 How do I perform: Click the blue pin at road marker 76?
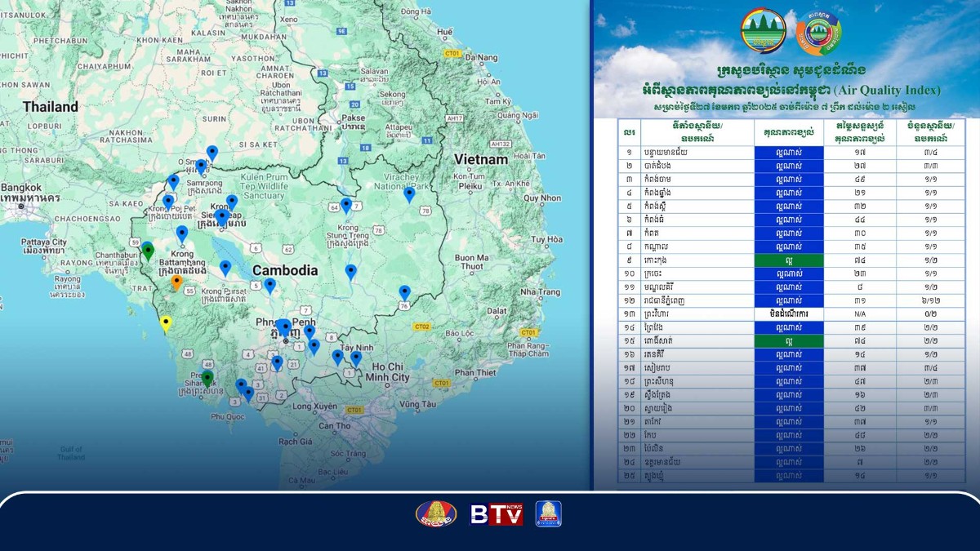click(404, 293)
